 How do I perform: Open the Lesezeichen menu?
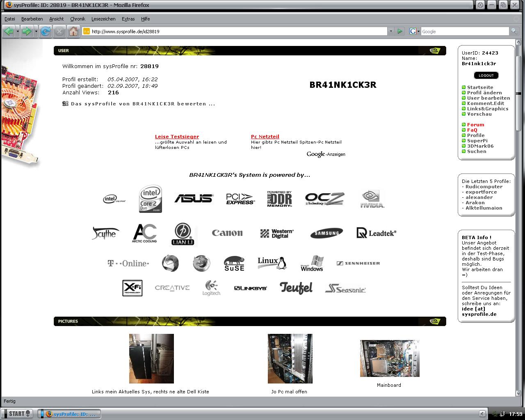point(103,19)
